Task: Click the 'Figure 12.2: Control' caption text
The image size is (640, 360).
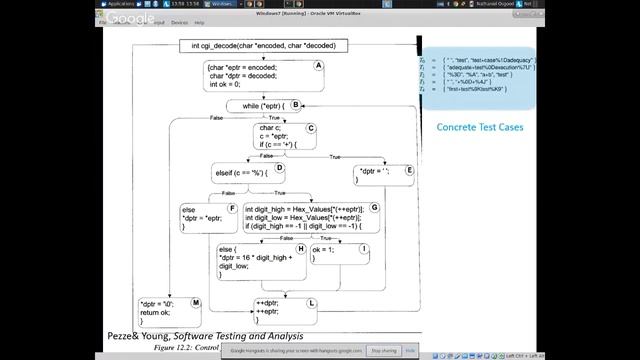Action: click(187, 347)
